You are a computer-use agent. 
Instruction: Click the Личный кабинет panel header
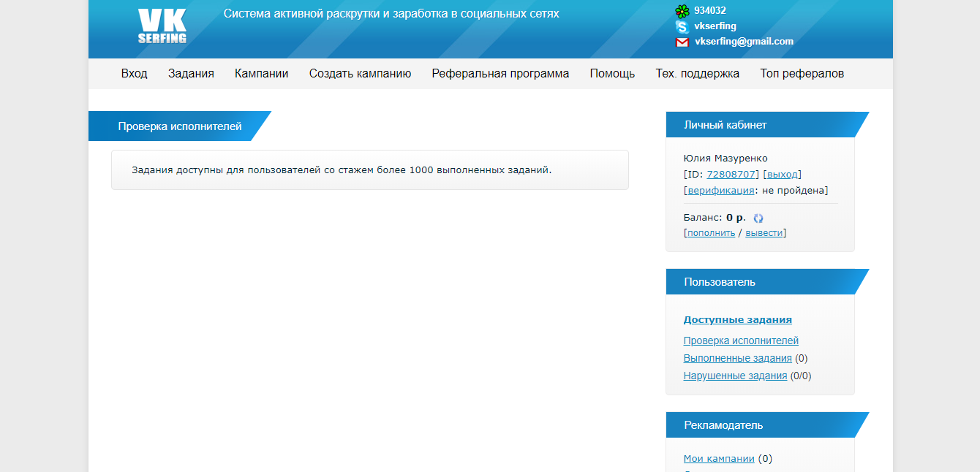pos(767,125)
